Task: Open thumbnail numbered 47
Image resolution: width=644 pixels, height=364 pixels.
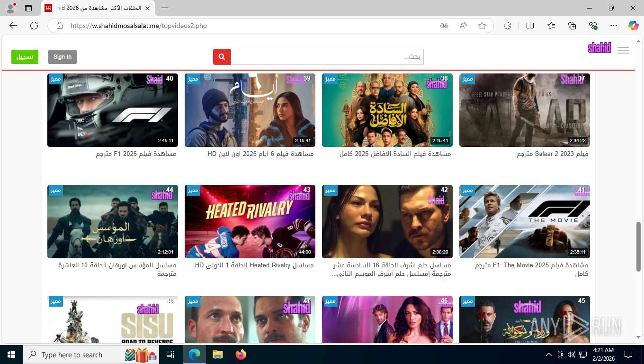Action: (x=250, y=319)
